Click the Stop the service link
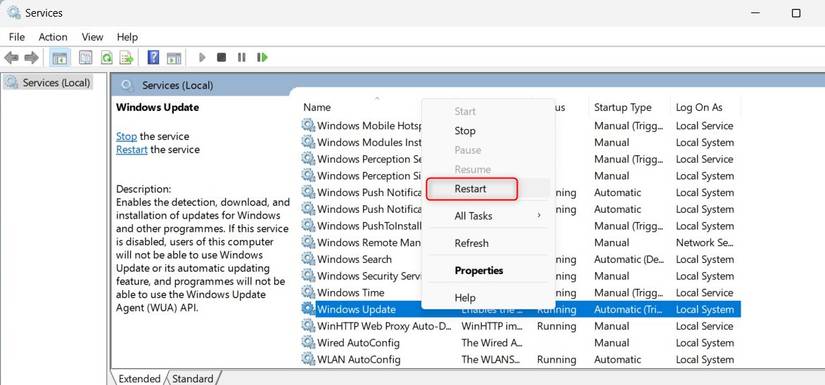 126,136
